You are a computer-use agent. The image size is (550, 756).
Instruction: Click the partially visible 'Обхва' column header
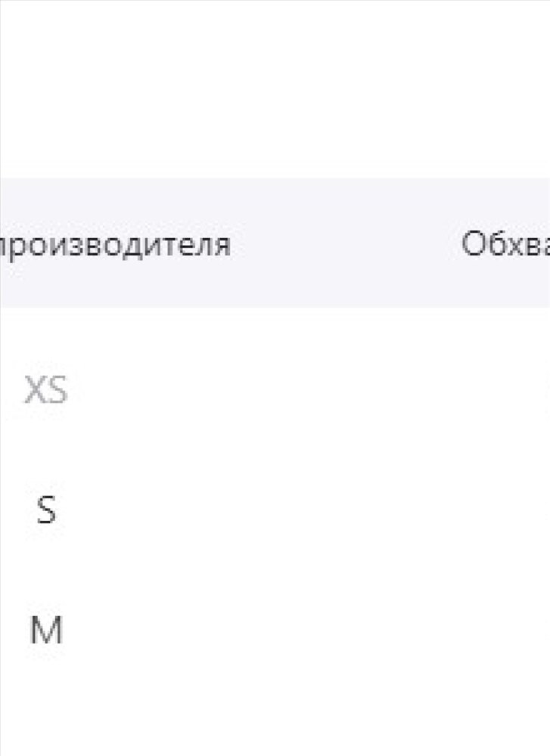(505, 243)
